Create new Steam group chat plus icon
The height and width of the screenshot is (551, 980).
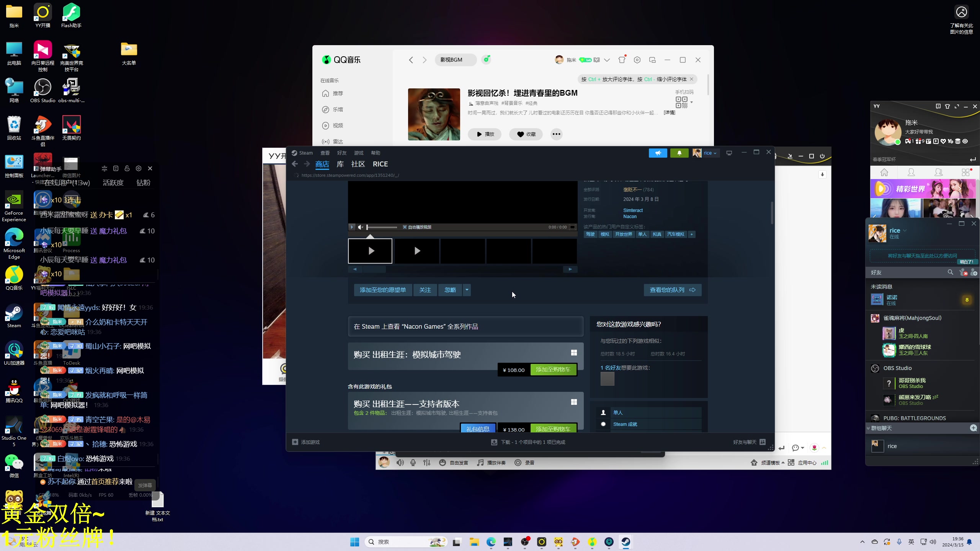pyautogui.click(x=973, y=428)
